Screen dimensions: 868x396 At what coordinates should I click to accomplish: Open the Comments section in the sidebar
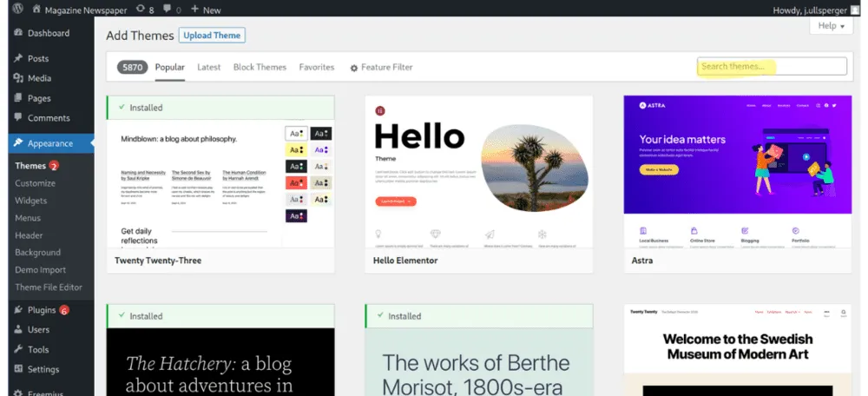point(51,118)
